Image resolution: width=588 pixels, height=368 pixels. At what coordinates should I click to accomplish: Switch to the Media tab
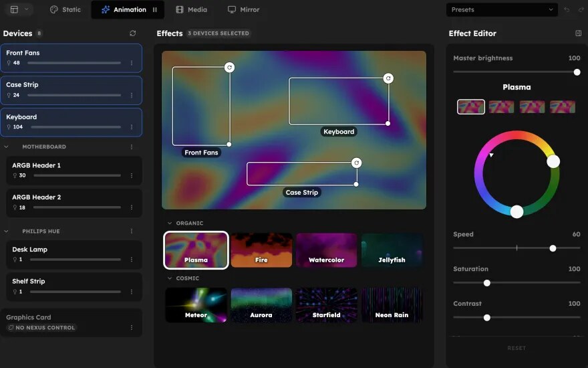point(191,9)
